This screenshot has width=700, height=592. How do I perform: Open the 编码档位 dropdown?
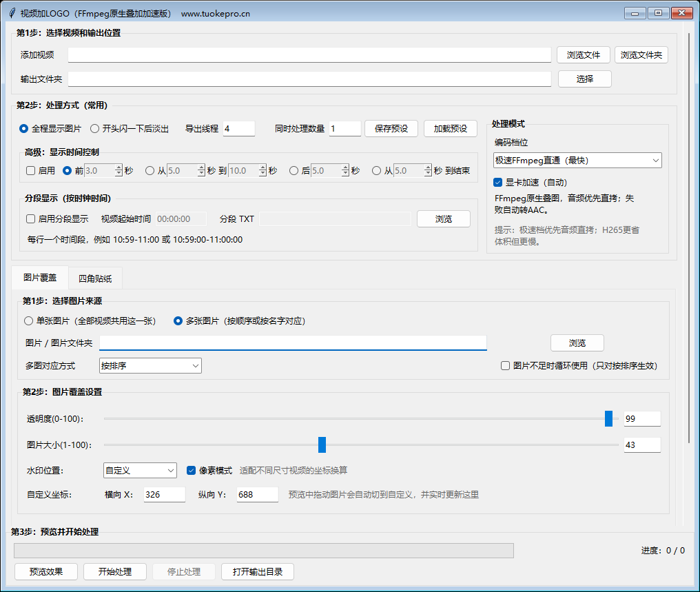577,161
